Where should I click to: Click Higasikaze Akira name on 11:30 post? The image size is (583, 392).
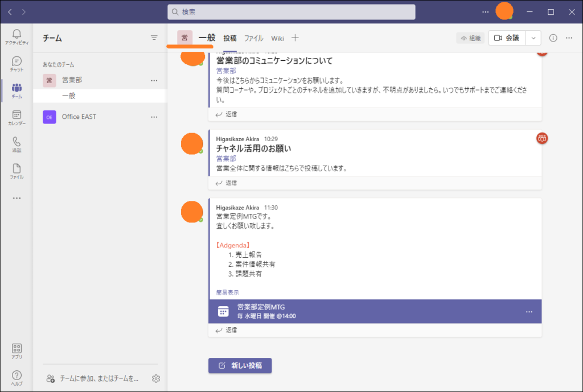pos(237,208)
